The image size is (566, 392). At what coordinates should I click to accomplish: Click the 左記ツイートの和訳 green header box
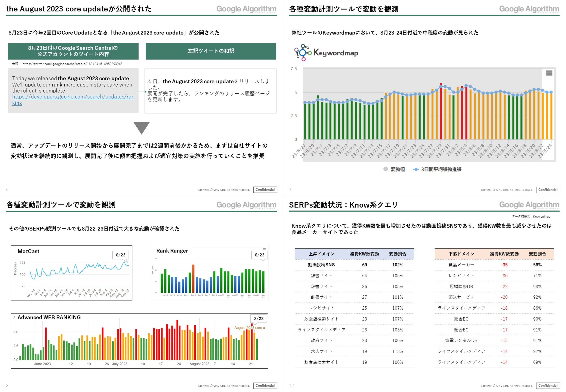tap(211, 51)
